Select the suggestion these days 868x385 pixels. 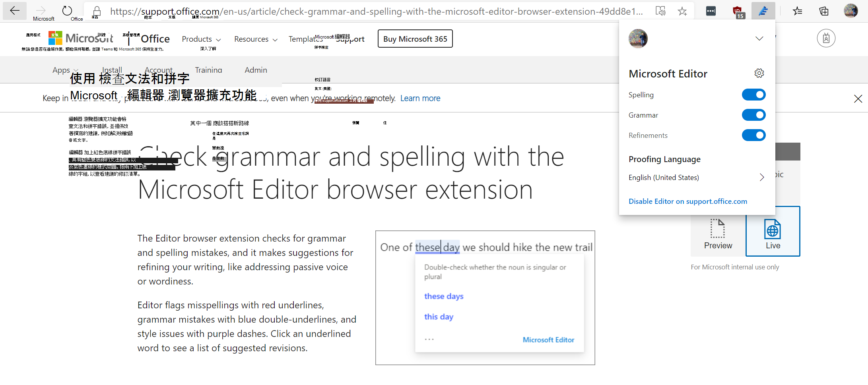tap(443, 296)
